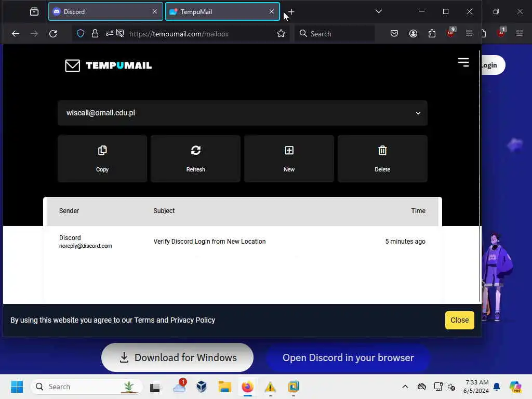View site security lock information
Screen dimensions: 532x399
(x=95, y=33)
